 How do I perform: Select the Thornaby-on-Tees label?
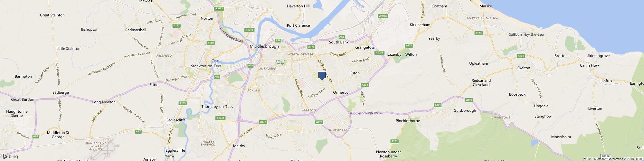point(217,107)
